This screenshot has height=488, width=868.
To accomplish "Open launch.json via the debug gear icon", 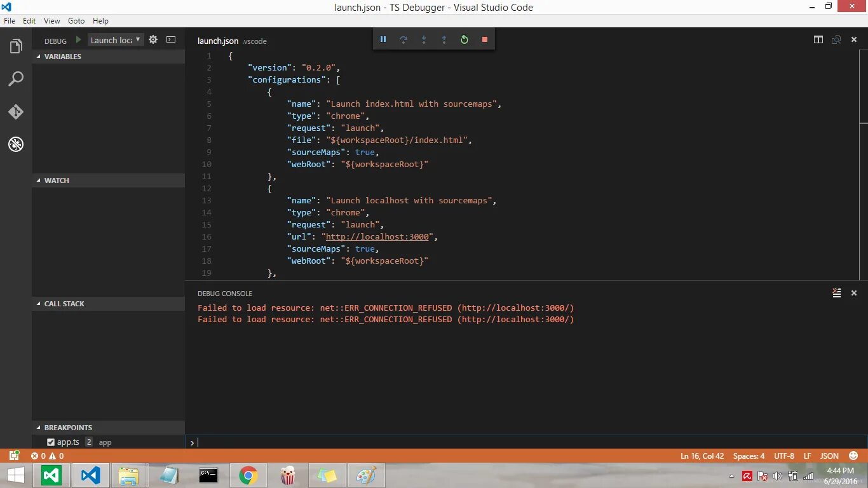I will coord(153,39).
